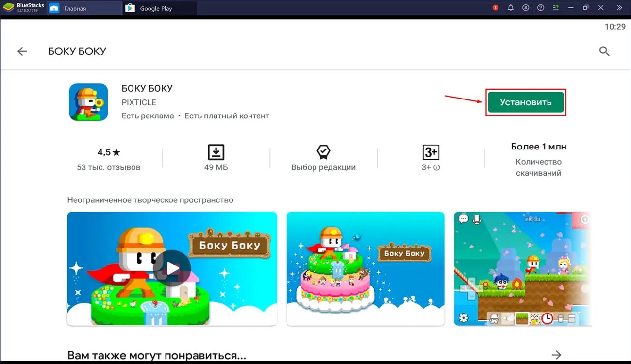The height and width of the screenshot is (364, 631).
Task: Click the БОКУ БОКУ app icon
Action: click(x=88, y=102)
